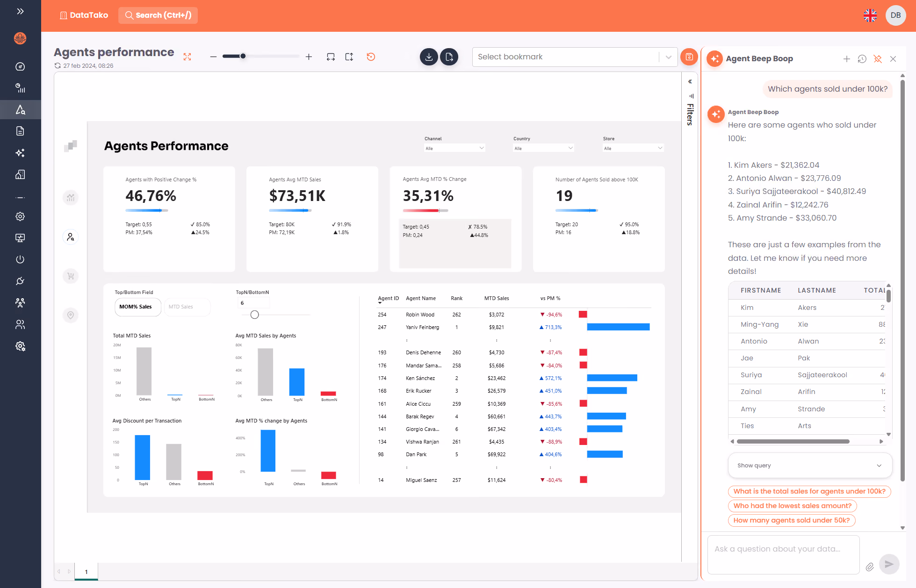Save bookmark with orange save icon
916x588 pixels.
pyautogui.click(x=689, y=57)
